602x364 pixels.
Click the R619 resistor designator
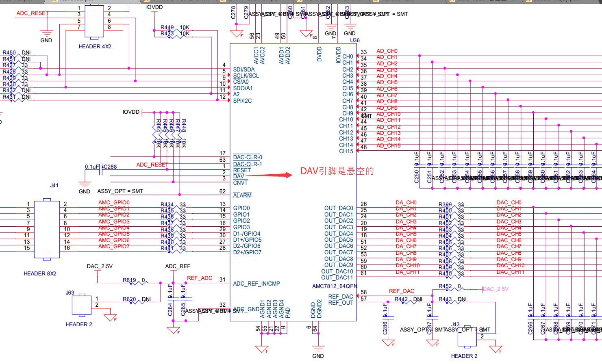point(129,280)
